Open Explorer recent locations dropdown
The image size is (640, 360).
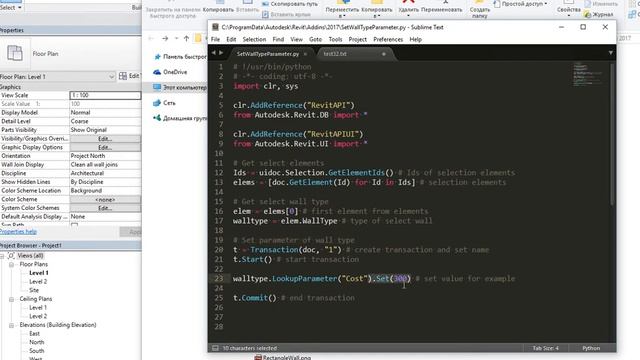(x=176, y=38)
